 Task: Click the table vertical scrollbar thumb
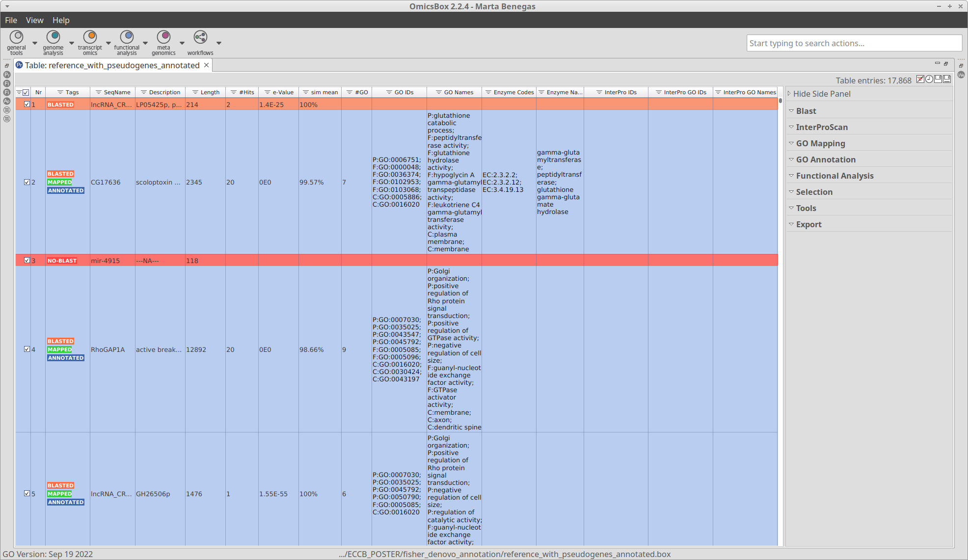click(780, 101)
